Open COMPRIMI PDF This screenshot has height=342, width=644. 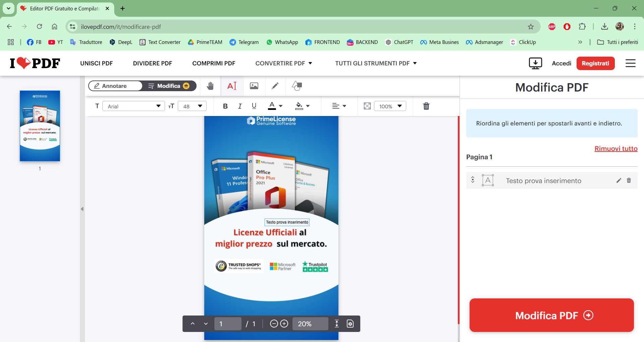[x=214, y=63]
